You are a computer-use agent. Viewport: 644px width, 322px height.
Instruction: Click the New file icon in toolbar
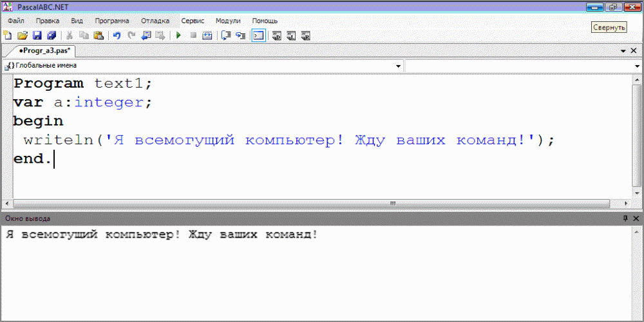(x=8, y=35)
